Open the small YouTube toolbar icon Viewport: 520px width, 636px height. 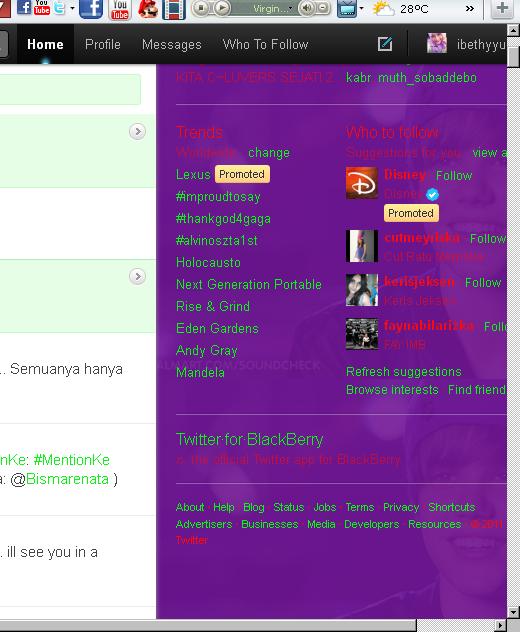pyautogui.click(x=42, y=7)
